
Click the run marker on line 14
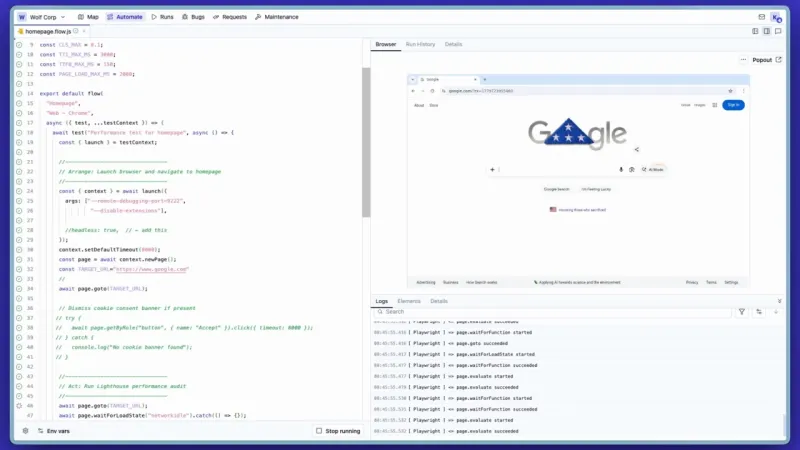pos(19,94)
